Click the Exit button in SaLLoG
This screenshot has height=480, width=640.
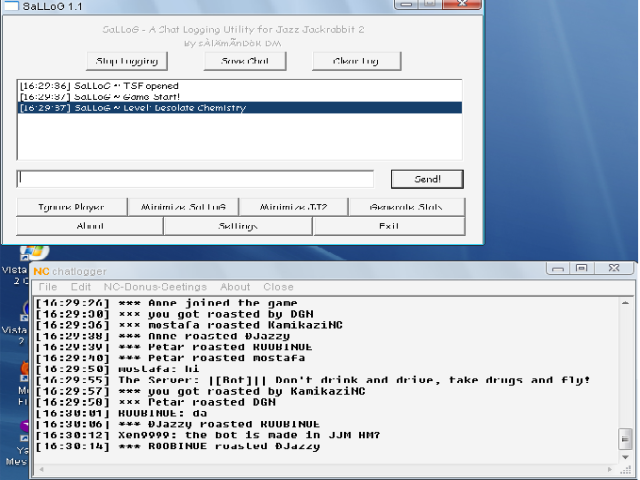point(389,226)
